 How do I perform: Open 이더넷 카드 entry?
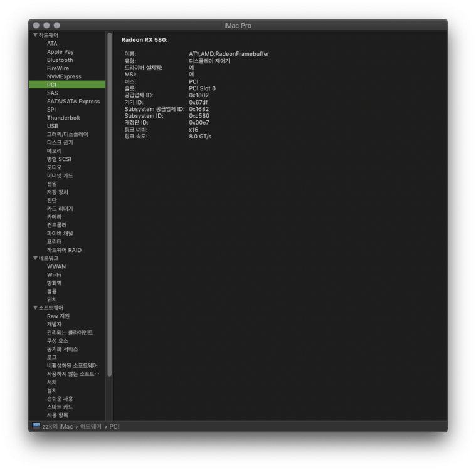[x=60, y=175]
